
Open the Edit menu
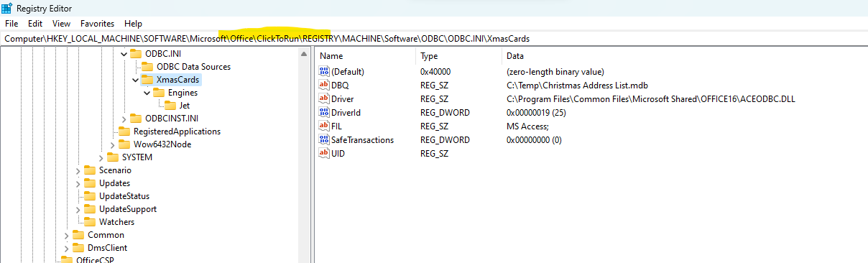35,23
